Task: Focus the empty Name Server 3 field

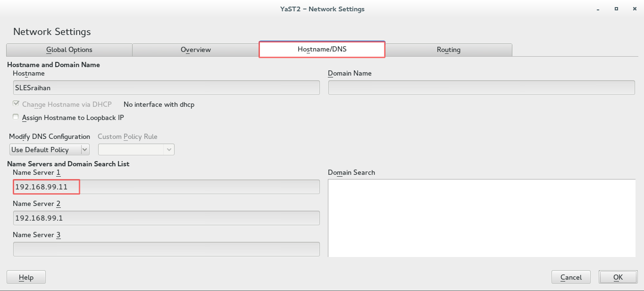Action: click(167, 249)
